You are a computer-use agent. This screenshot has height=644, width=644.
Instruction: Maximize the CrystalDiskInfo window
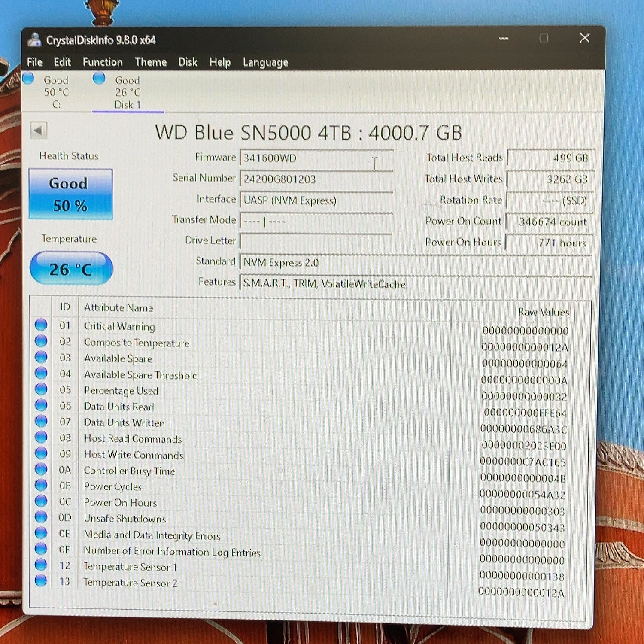point(544,39)
